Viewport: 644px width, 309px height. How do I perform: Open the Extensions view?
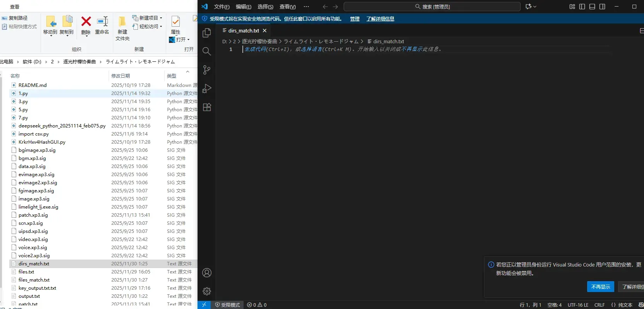207,107
